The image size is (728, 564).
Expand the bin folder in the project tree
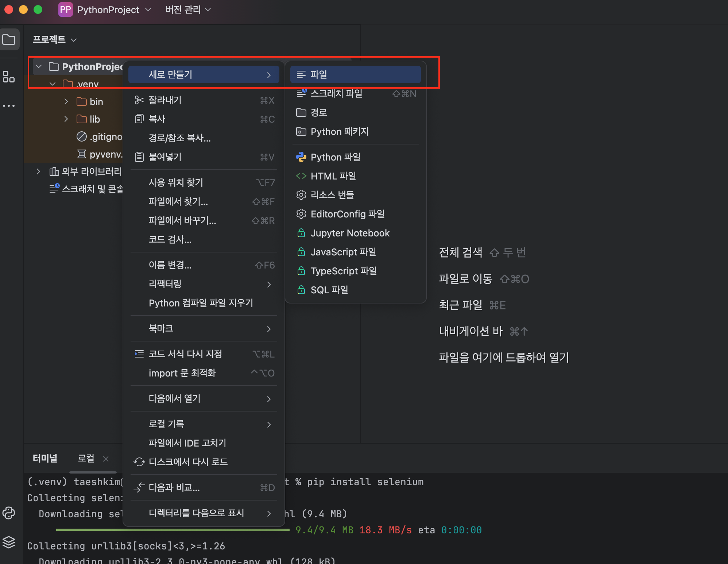66,101
